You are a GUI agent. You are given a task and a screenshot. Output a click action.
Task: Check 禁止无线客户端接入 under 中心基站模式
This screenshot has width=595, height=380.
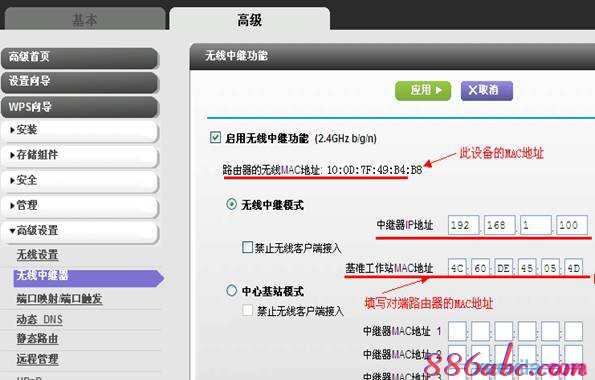click(247, 310)
